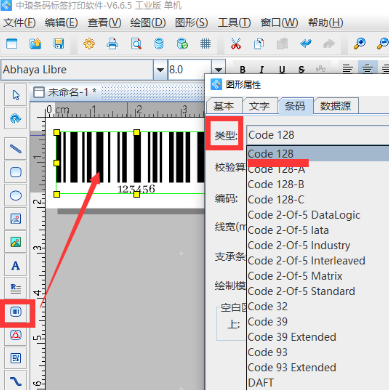Screen dimensions: 389x390
Task: Switch to the 基本 tab
Action: pos(224,106)
